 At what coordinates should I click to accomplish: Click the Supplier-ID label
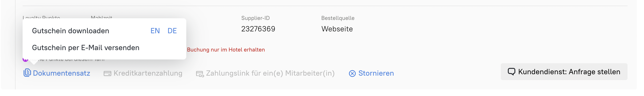pyautogui.click(x=255, y=18)
